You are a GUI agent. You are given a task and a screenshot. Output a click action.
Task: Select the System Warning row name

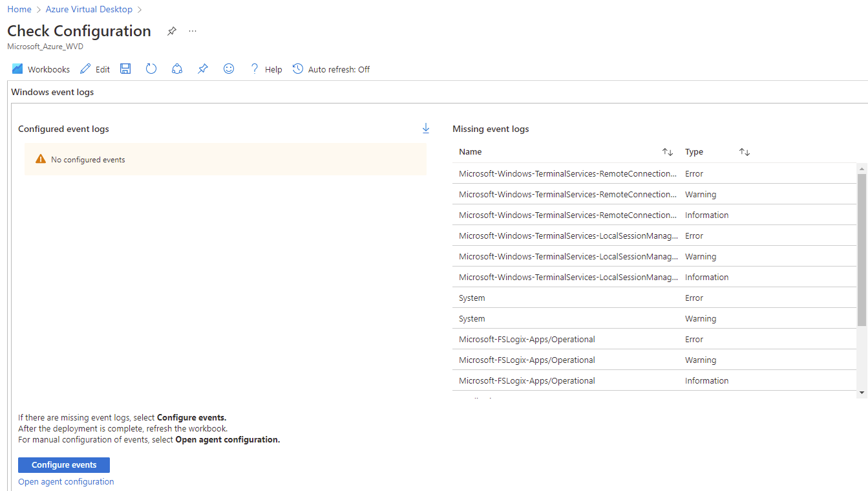tap(472, 319)
